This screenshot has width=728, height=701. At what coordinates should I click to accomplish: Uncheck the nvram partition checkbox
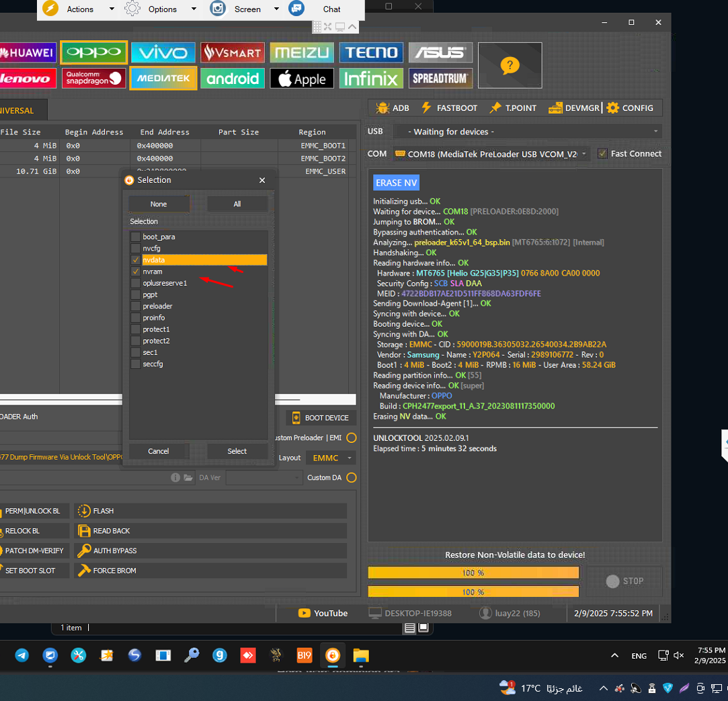(x=136, y=272)
